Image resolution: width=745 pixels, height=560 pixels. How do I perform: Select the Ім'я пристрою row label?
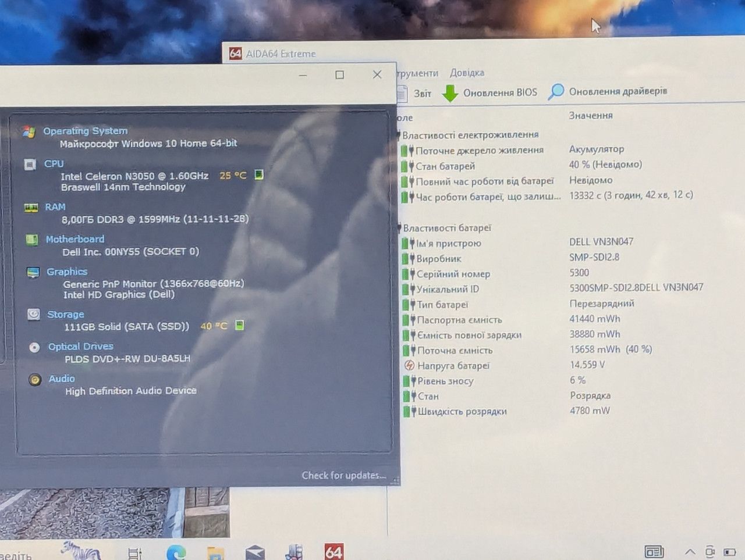[449, 244]
